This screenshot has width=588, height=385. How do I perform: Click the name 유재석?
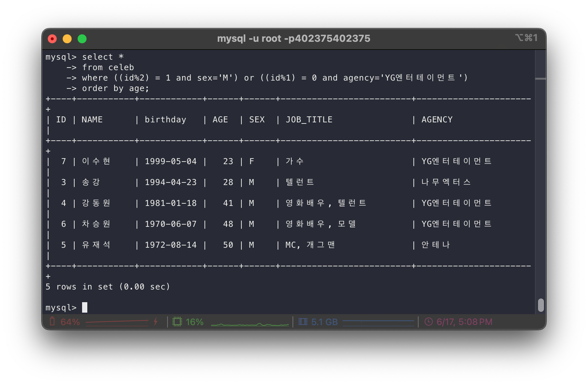click(x=96, y=245)
